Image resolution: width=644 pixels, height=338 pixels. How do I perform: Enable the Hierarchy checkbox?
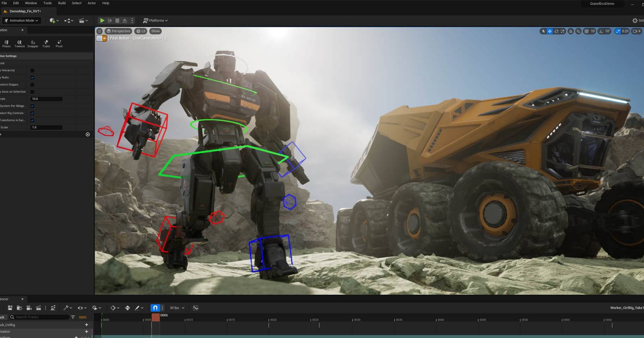pyautogui.click(x=32, y=70)
